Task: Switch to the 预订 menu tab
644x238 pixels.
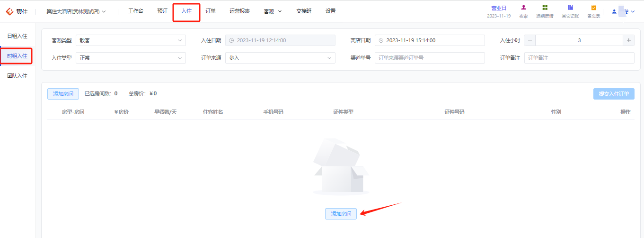Action: [162, 11]
